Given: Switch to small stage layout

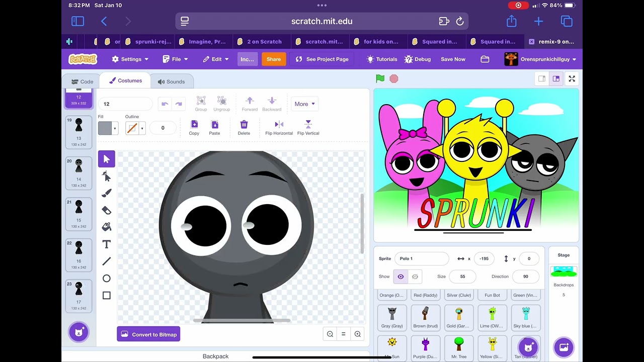Looking at the screenshot, I should (x=542, y=79).
